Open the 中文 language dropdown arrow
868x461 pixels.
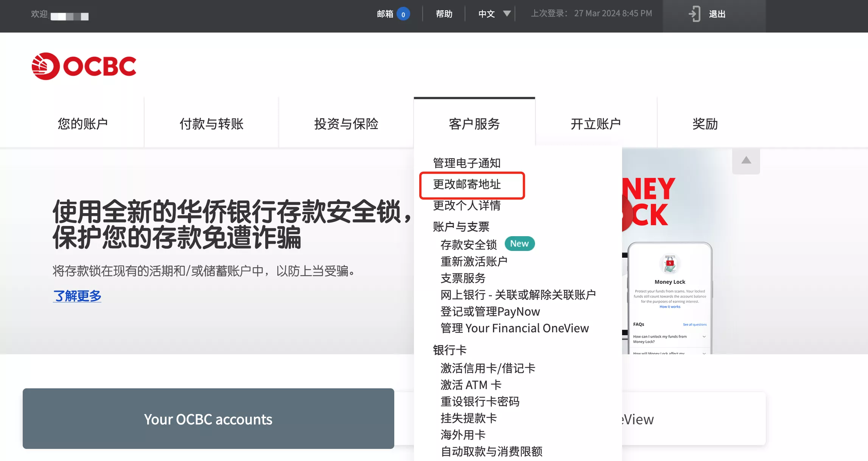(x=507, y=14)
